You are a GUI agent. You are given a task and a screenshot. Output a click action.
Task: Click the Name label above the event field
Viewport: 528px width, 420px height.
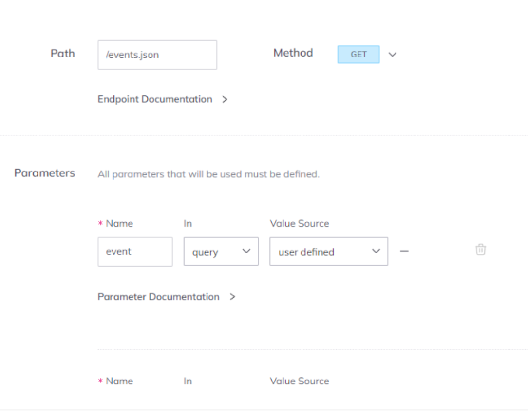click(x=119, y=224)
